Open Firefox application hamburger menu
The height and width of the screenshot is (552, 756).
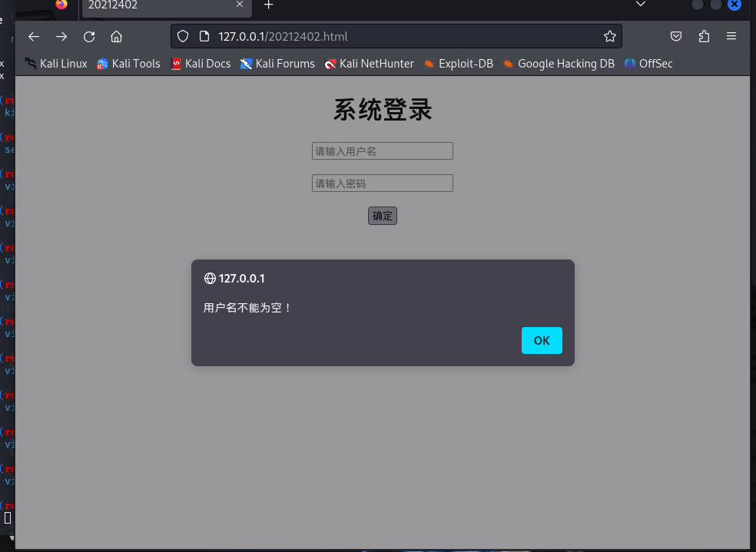pyautogui.click(x=731, y=37)
